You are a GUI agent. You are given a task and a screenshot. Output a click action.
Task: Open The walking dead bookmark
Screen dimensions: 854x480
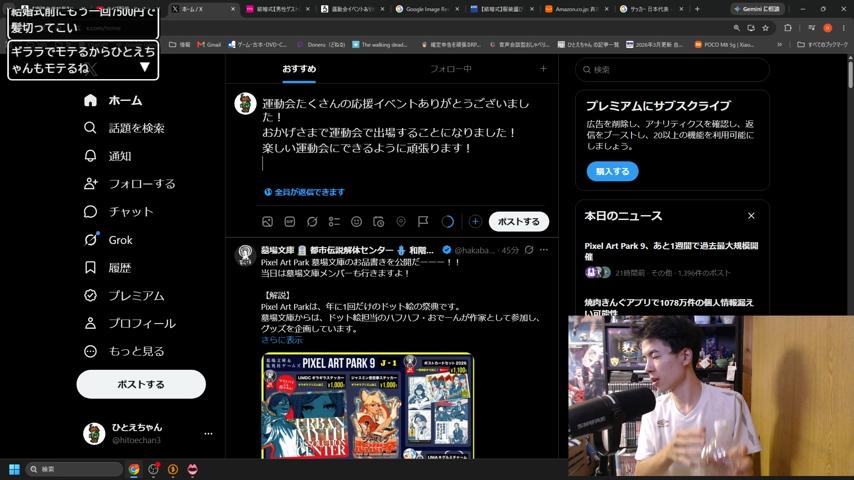380,45
